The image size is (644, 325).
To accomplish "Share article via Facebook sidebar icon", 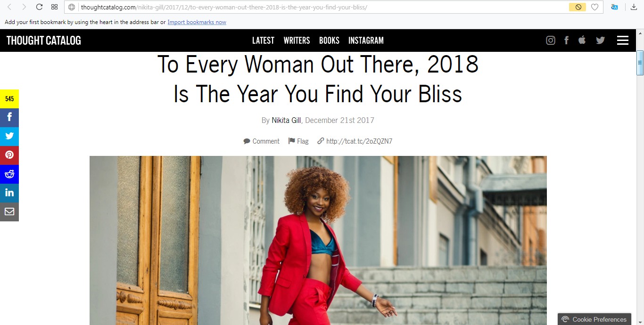I will pyautogui.click(x=9, y=118).
